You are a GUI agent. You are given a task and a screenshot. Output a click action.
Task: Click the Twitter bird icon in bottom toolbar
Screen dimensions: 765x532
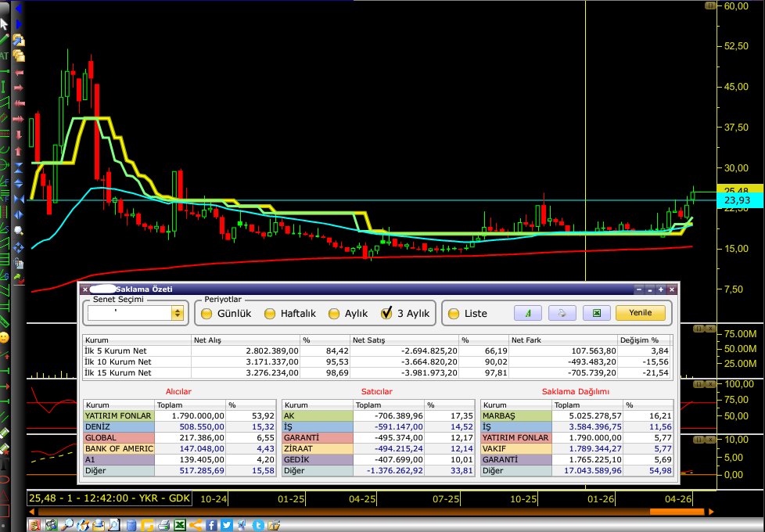pos(227,525)
